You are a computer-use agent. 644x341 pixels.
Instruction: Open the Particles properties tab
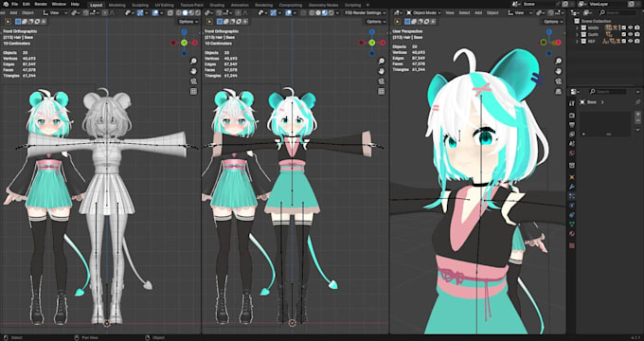pyautogui.click(x=572, y=196)
